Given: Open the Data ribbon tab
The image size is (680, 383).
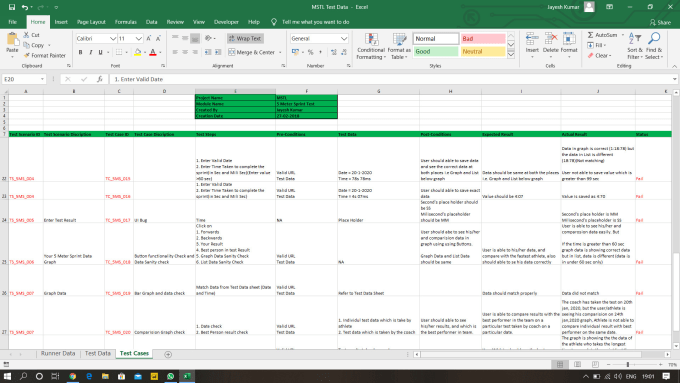Looking at the screenshot, I should (151, 22).
